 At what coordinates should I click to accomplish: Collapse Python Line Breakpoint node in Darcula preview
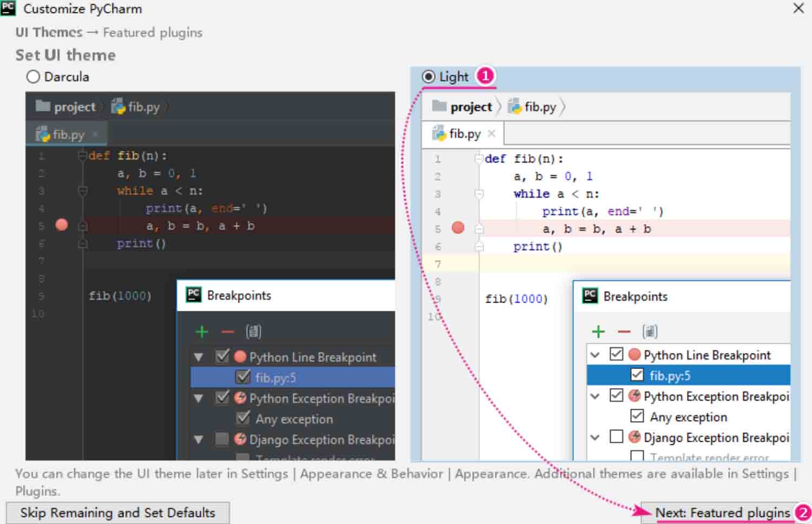point(199,357)
